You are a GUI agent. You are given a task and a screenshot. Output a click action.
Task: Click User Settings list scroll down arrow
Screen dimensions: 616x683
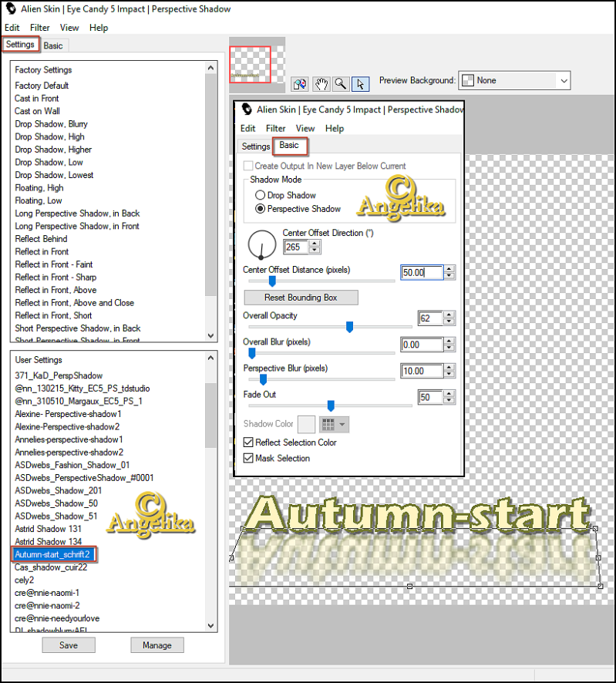(210, 626)
